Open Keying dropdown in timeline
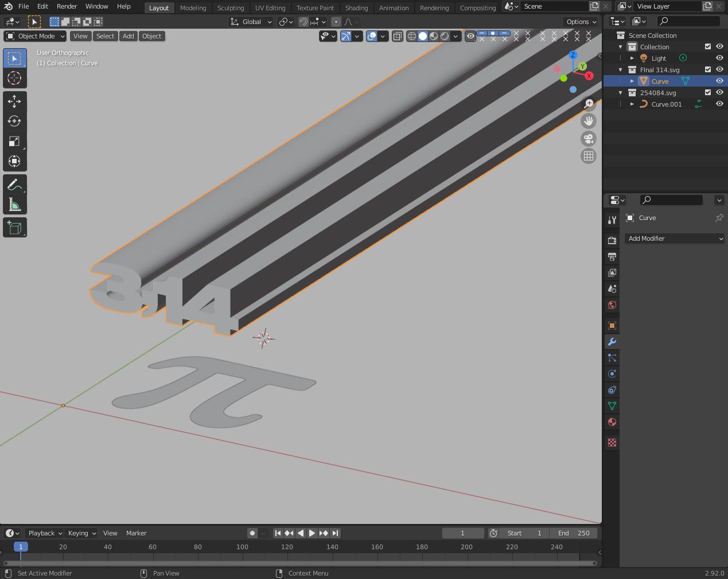This screenshot has height=579, width=728. 81,533
